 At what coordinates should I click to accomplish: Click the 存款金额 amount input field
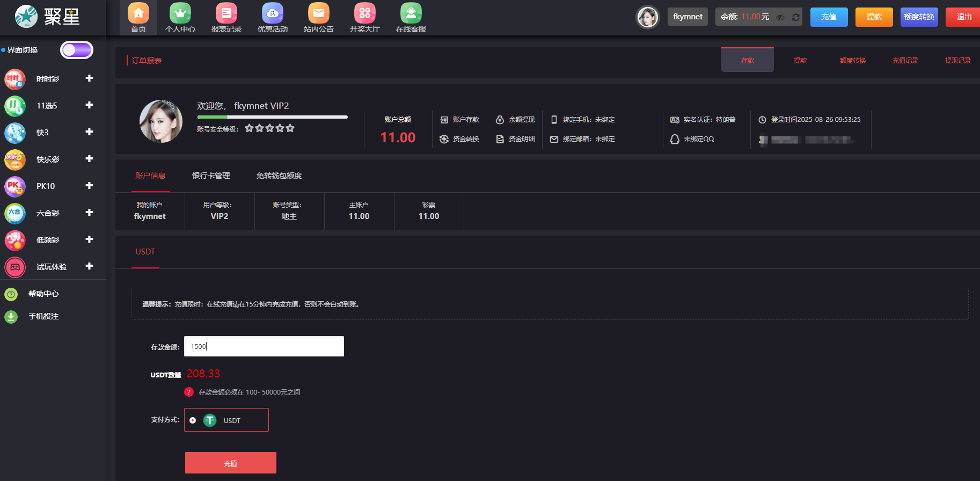pyautogui.click(x=264, y=346)
